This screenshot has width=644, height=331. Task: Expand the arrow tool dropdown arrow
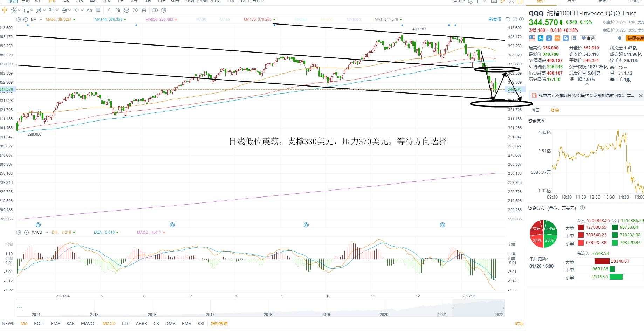82,10
